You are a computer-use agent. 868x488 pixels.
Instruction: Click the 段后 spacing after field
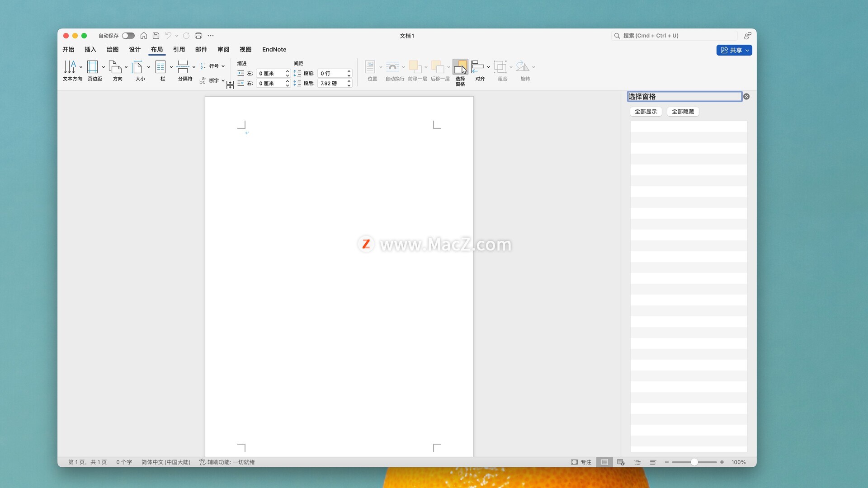[332, 83]
